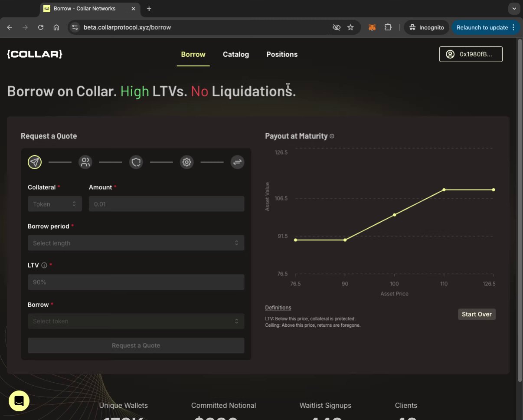
Task: Click Relaunch to update button
Action: coord(485,27)
